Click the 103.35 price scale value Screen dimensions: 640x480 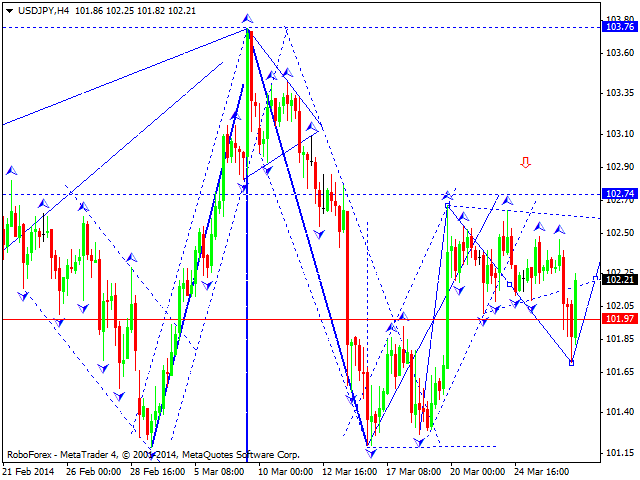click(620, 93)
